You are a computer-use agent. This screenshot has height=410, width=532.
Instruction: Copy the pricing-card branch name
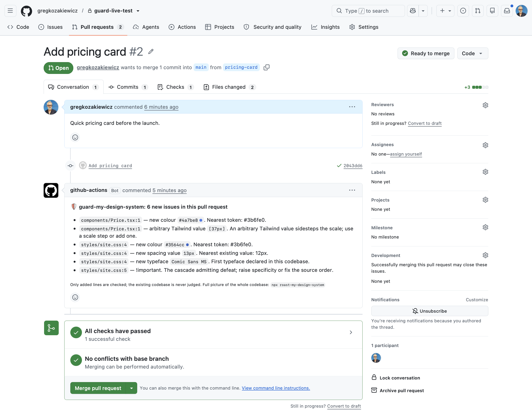coord(266,67)
